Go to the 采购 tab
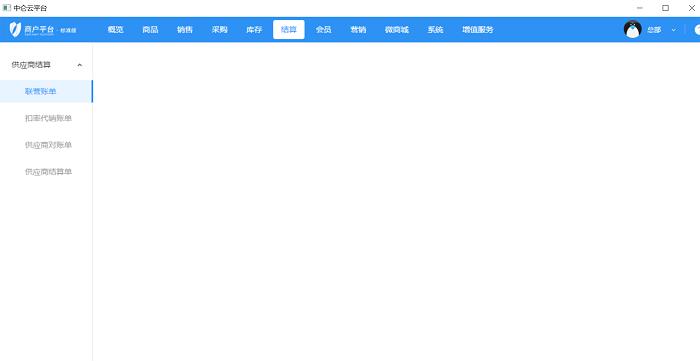Image resolution: width=700 pixels, height=361 pixels. coord(220,29)
